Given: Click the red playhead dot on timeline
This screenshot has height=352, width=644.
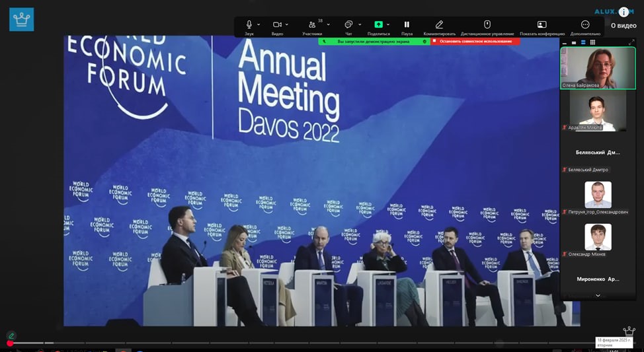Looking at the screenshot, I should pos(10,343).
